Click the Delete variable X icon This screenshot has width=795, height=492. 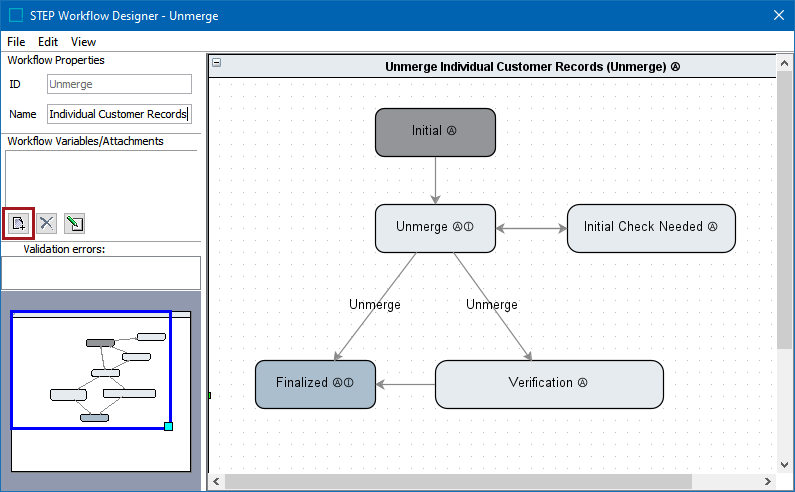point(47,223)
